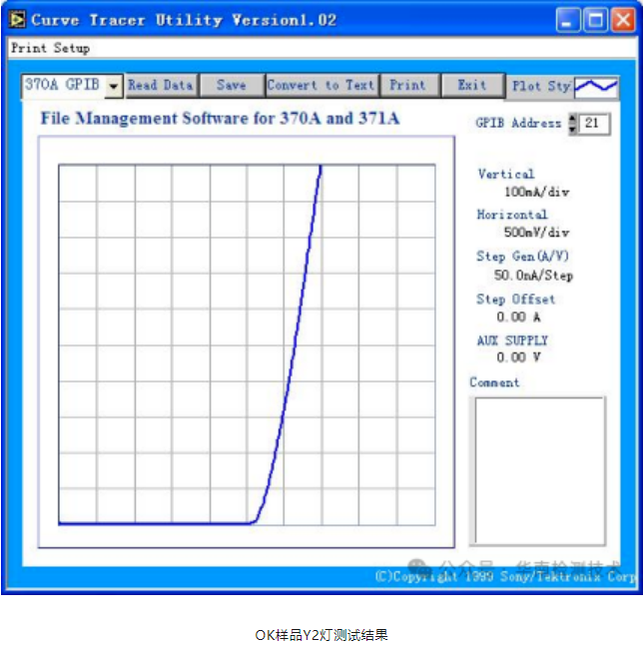Decrease GPIB Address with the down arrow

coord(572,129)
